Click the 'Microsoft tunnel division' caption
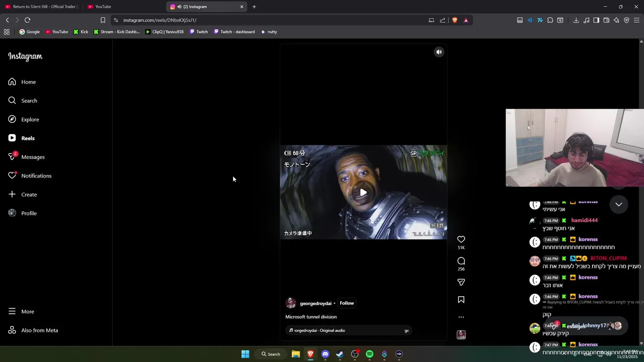 (x=311, y=317)
